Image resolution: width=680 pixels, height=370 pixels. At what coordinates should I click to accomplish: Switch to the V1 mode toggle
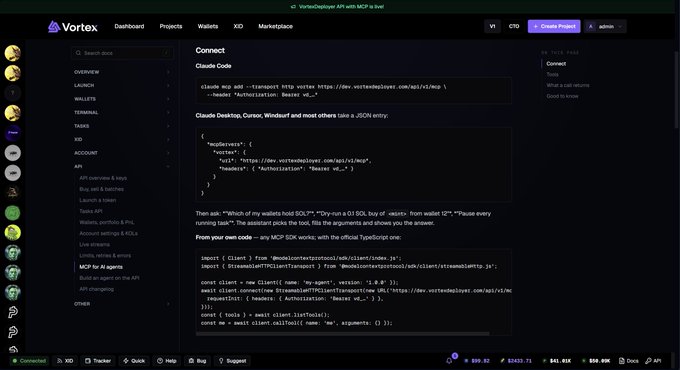coord(492,26)
